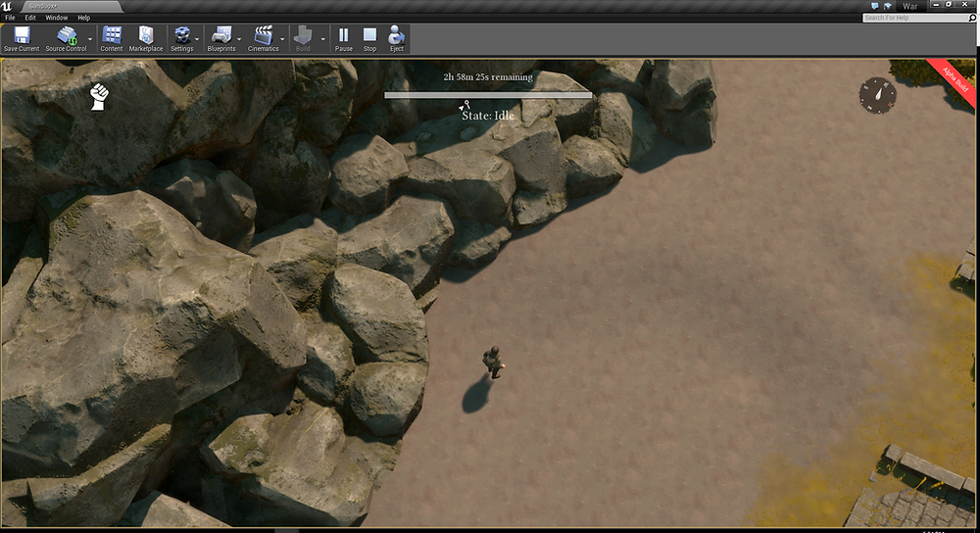Open Source Control from the toolbar
Viewport: 980px width, 533px height.
coord(66,39)
